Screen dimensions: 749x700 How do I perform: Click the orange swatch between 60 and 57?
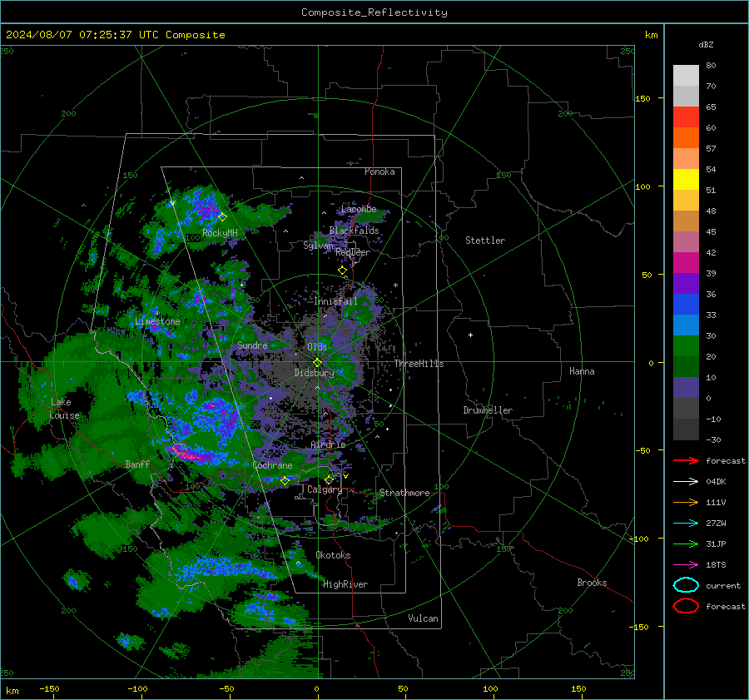[686, 138]
